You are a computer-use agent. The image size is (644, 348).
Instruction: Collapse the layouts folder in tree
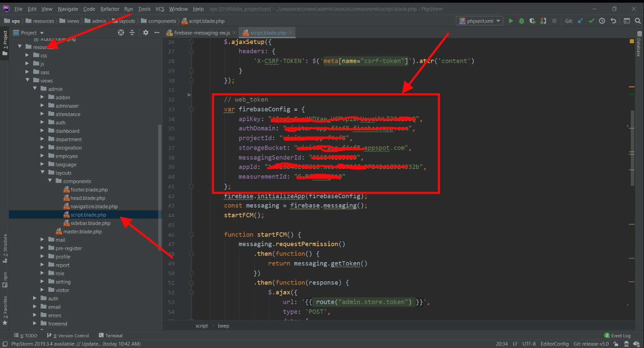click(x=42, y=173)
